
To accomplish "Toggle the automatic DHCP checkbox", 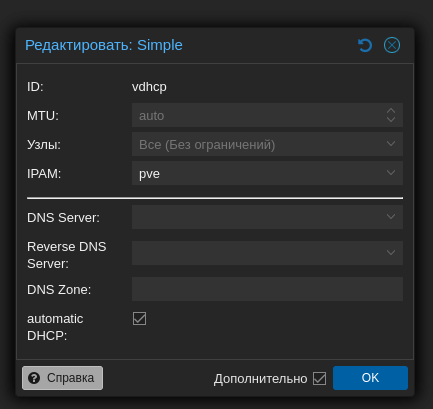I will 139,318.
